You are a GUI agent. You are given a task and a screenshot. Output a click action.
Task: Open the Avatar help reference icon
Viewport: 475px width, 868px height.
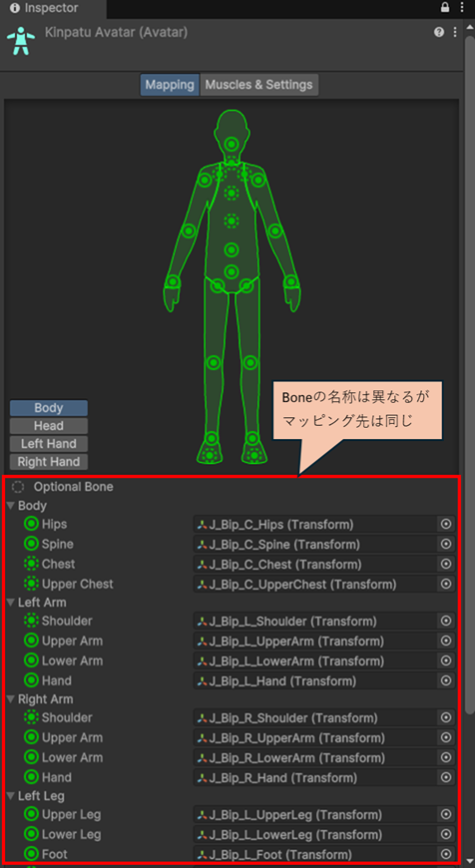pos(439,32)
